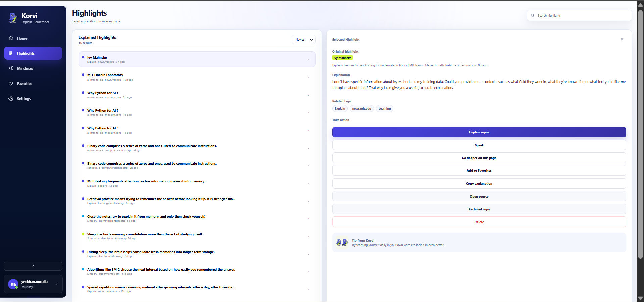
Task: Click the page vertical scrollbar thumb
Action: (640, 134)
